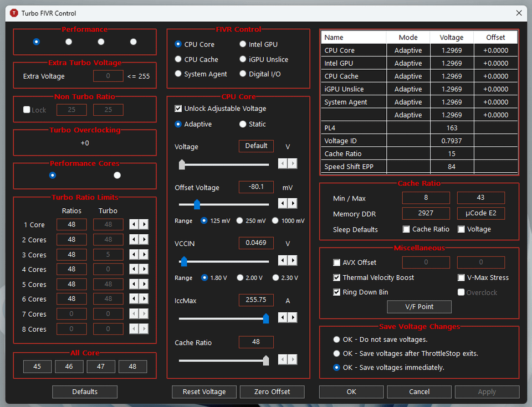Select the 250 mV offset range

coord(240,220)
